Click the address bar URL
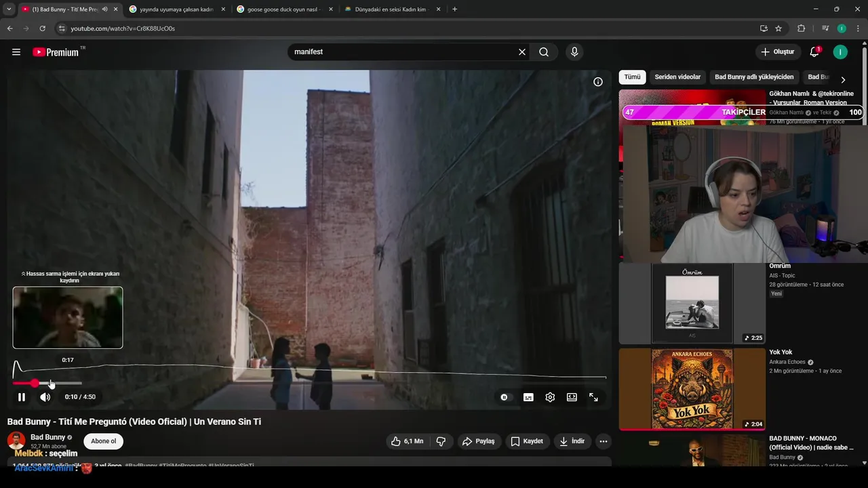This screenshot has height=488, width=868. (x=123, y=28)
